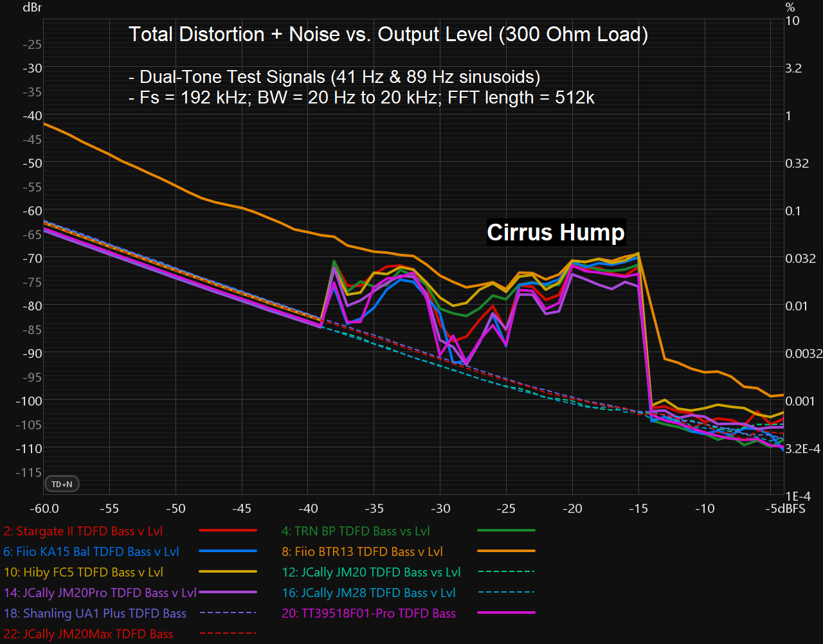Select legend entry 22: JCally JM20Max TDFD

(88, 634)
